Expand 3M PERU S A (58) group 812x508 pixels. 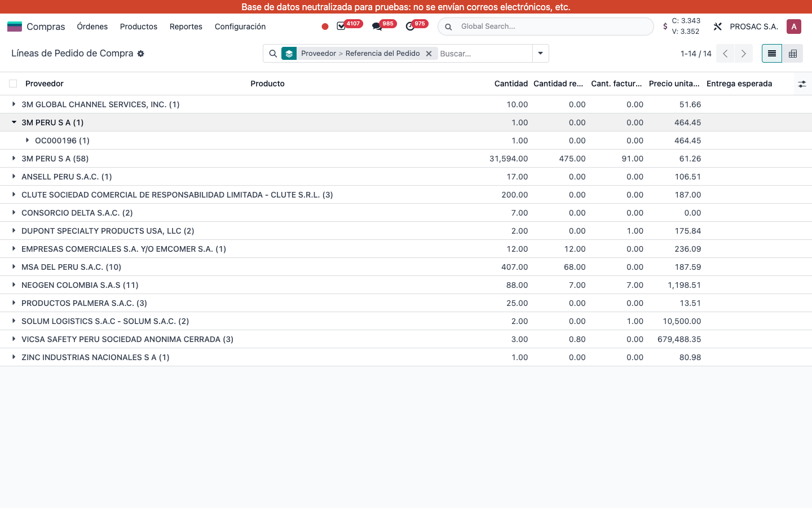coord(14,159)
